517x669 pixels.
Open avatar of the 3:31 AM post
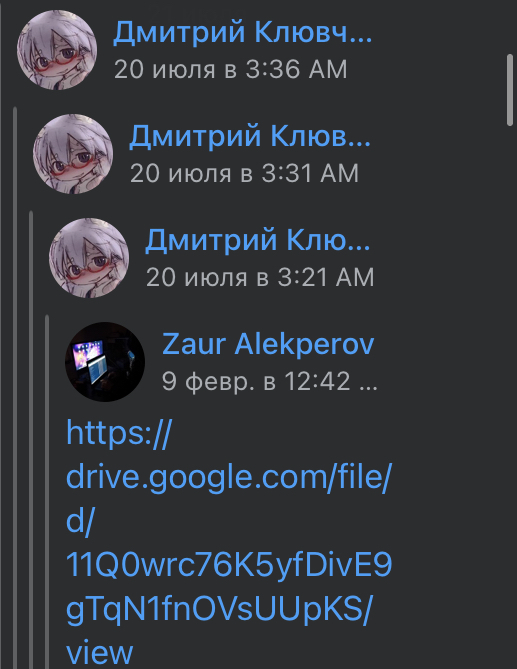[73, 154]
